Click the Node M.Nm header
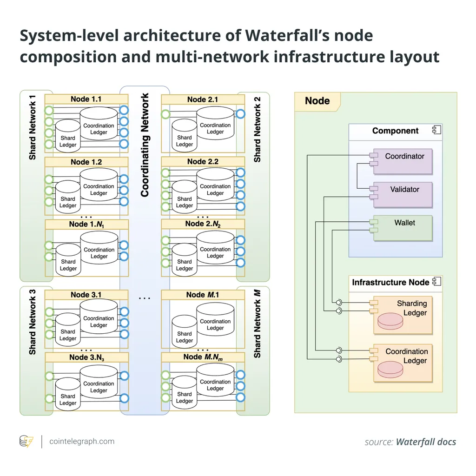The width and height of the screenshot is (476, 476). point(203,357)
